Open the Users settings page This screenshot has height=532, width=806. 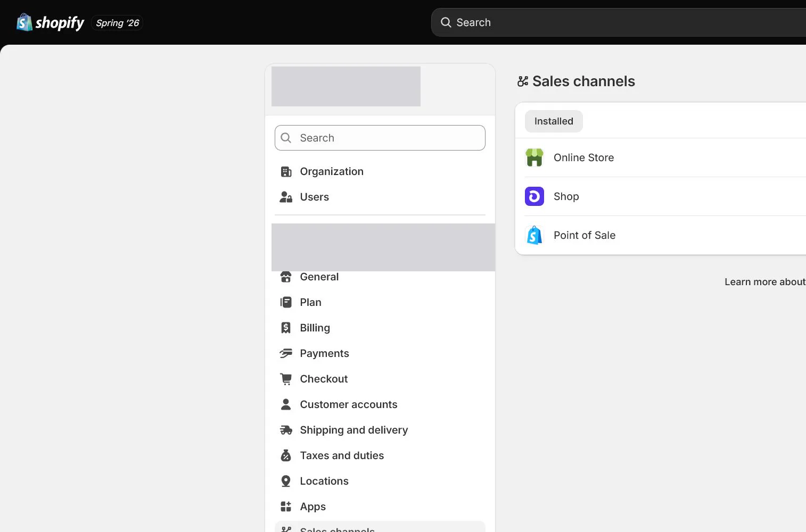point(380,197)
